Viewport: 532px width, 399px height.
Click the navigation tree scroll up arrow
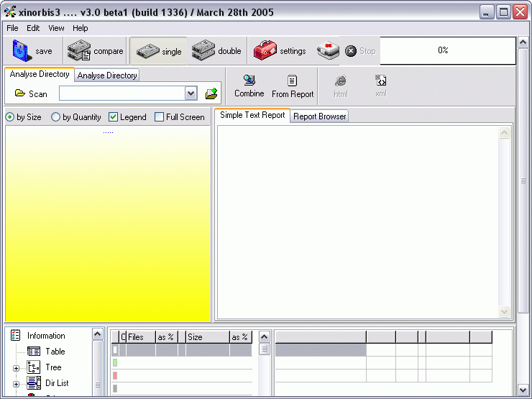click(x=97, y=334)
